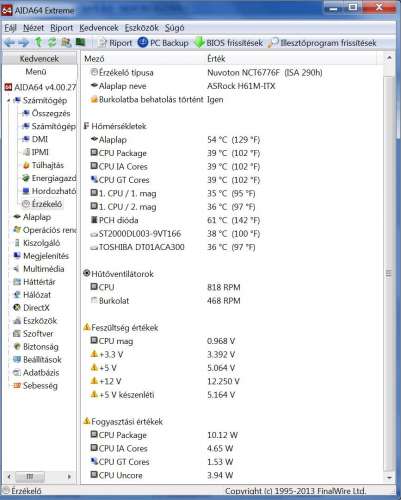Open Eszközök category in tree

tap(35, 321)
